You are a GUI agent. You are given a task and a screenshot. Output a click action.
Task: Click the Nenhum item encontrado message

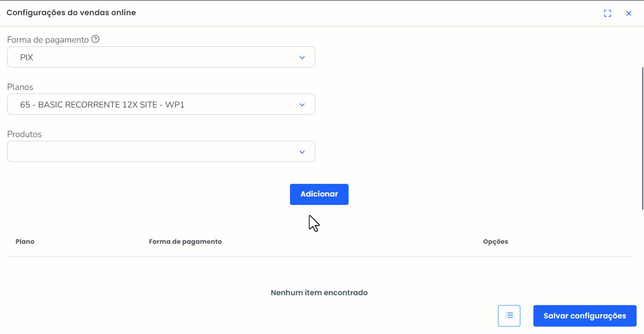(x=319, y=293)
